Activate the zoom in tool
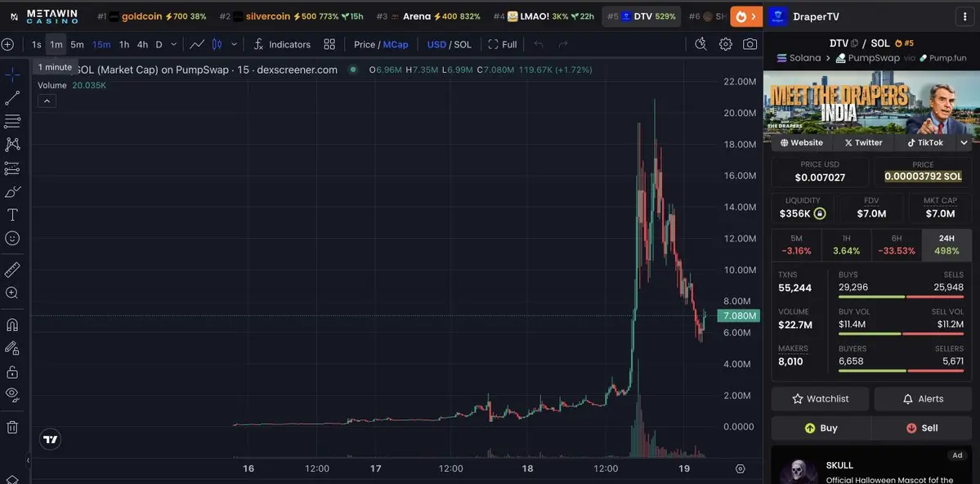 coord(12,293)
